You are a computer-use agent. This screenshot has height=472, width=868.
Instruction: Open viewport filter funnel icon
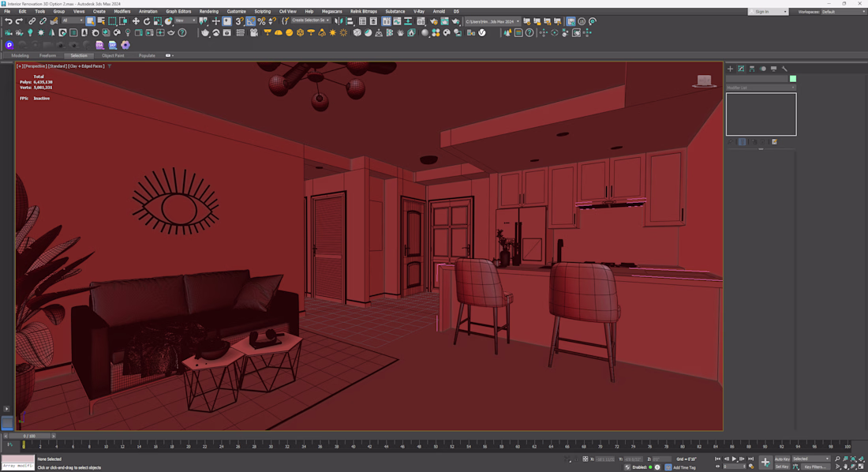click(110, 66)
